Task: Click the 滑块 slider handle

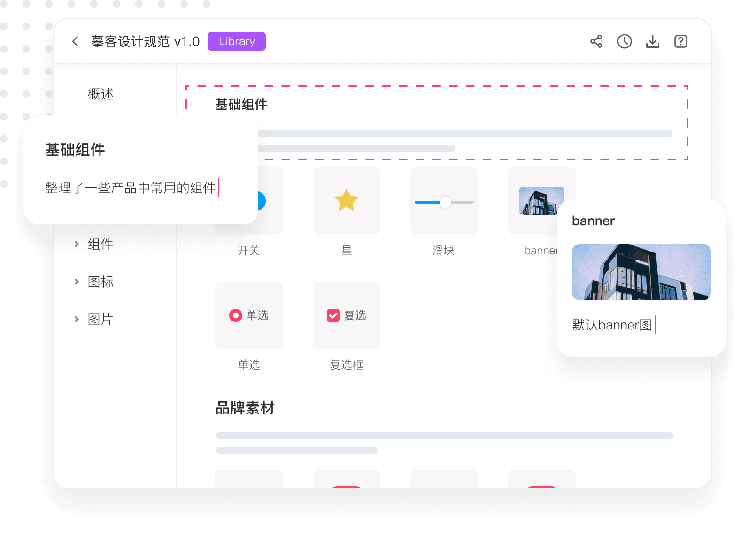Action: click(x=445, y=202)
